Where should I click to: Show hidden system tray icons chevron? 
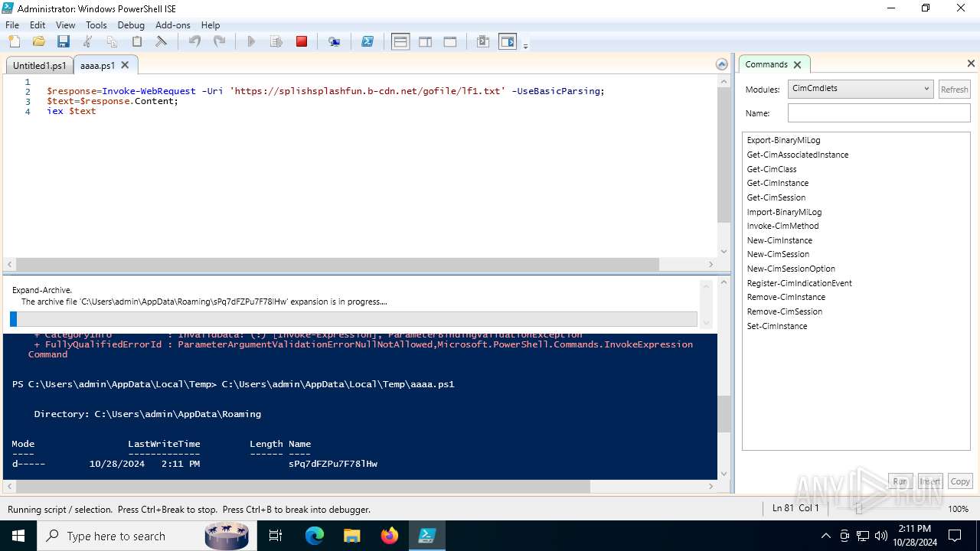[x=825, y=536]
